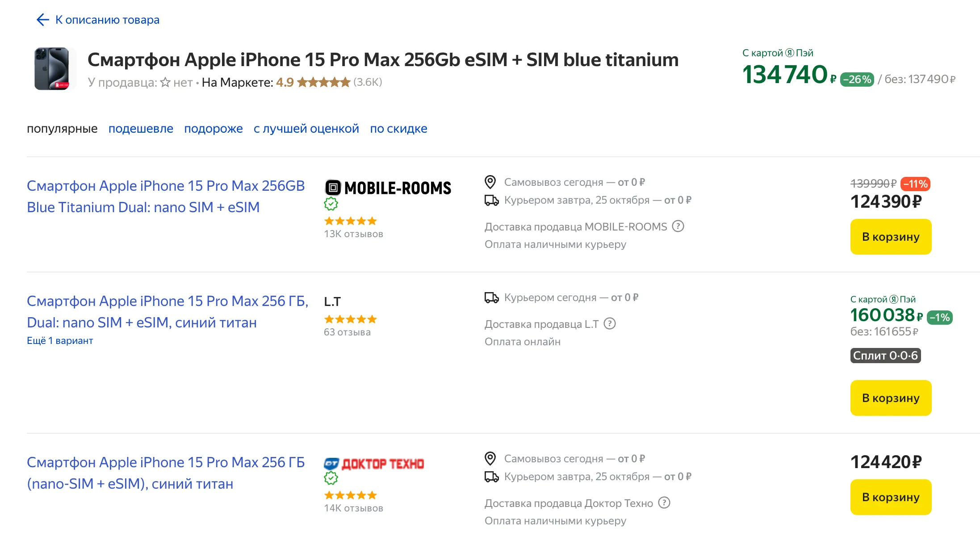Click the MOBILE-ROOMS seller logo
Image resolution: width=980 pixels, height=536 pixels.
point(388,188)
